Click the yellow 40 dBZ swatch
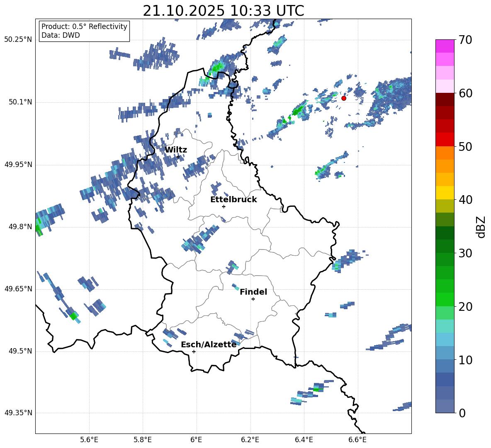Viewport: 491px width, 448px height. [x=445, y=193]
